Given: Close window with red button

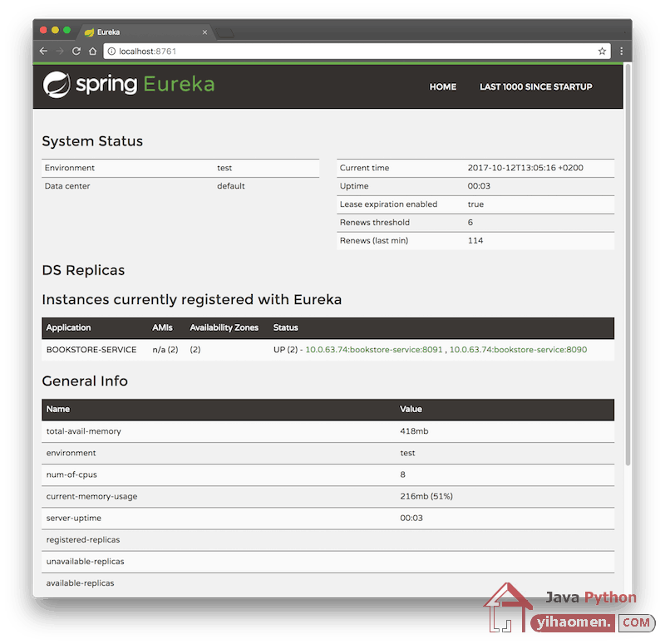Looking at the screenshot, I should click(x=43, y=30).
